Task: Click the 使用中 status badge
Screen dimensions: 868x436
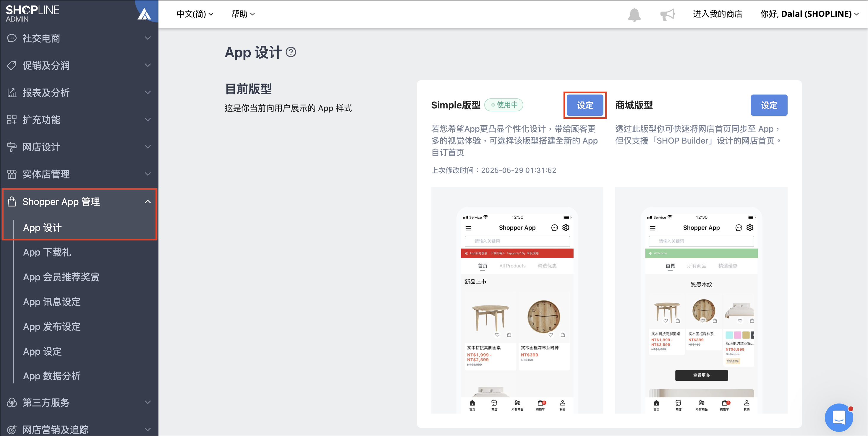Action: [x=504, y=105]
